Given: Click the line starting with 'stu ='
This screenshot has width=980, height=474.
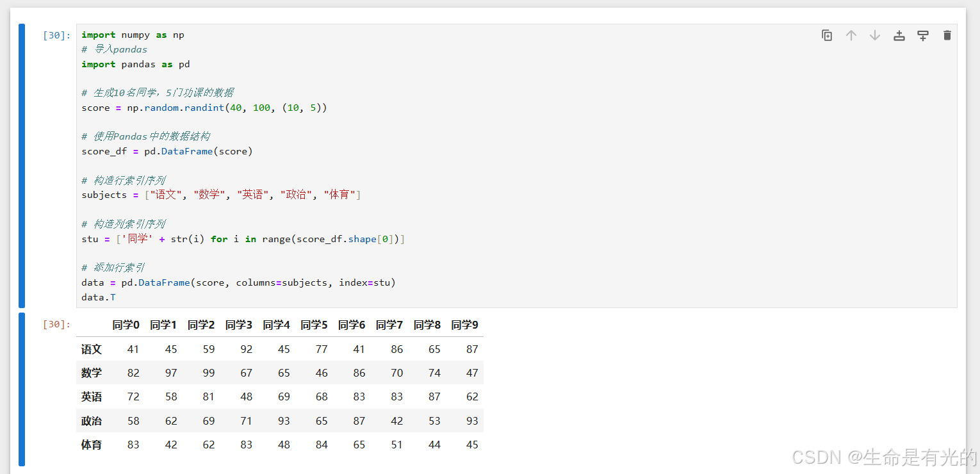Looking at the screenshot, I should [x=243, y=239].
